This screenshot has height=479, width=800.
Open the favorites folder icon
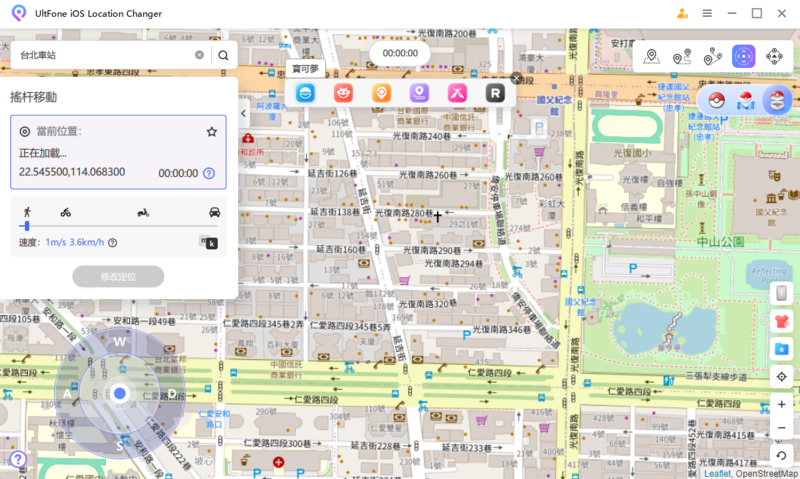[x=781, y=349]
